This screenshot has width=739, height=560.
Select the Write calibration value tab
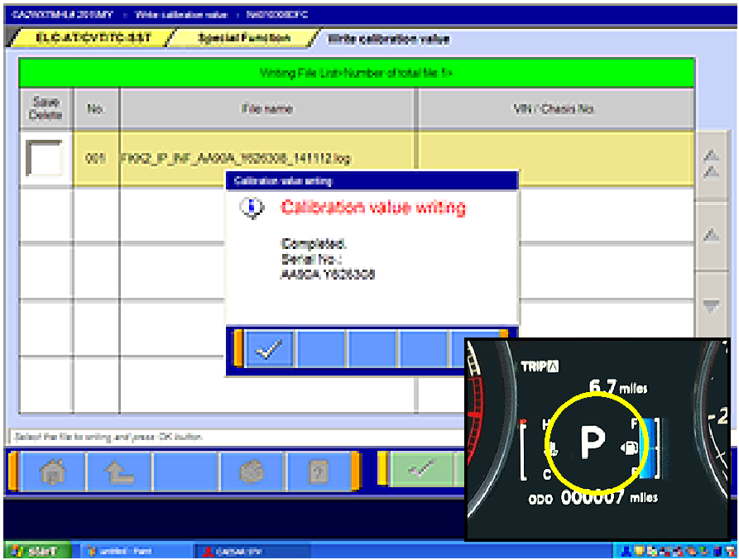388,39
